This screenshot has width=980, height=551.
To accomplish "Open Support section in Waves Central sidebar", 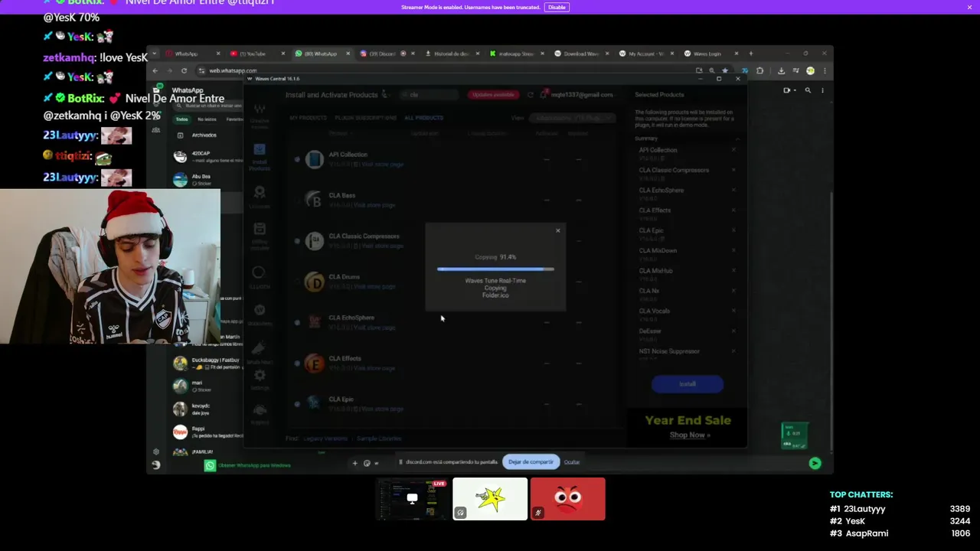I will [x=260, y=414].
